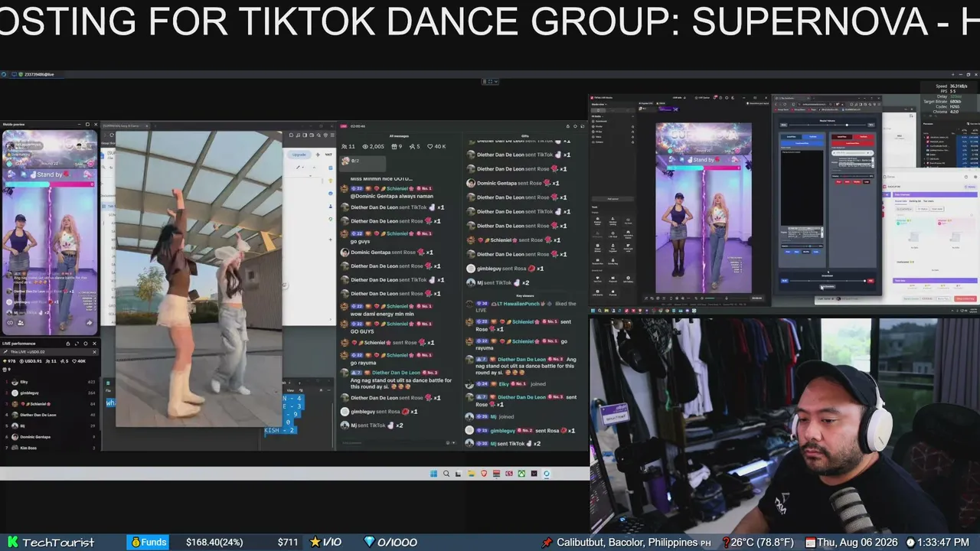Screen dimensions: 980x551
Task: Click the Funds badge in the bottom bar
Action: pos(149,542)
